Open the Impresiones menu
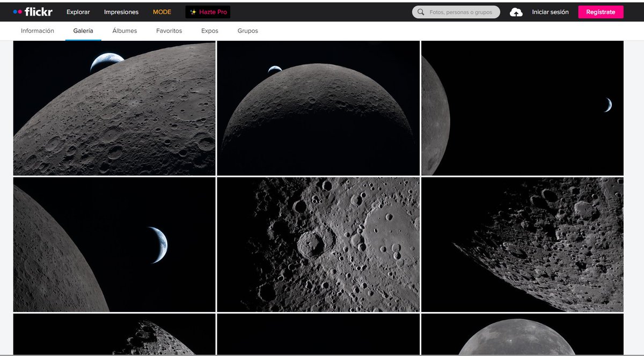The height and width of the screenshot is (356, 644). (x=121, y=12)
